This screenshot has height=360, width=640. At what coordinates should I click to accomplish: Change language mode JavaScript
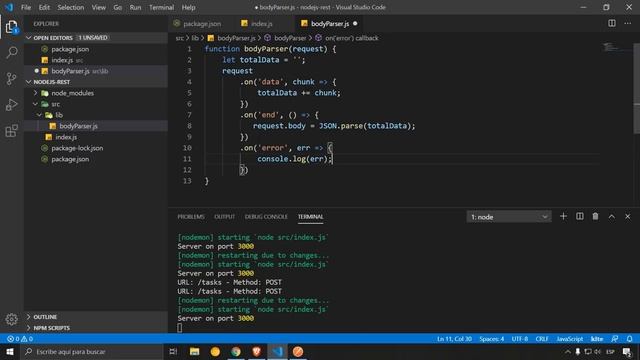[x=569, y=339]
